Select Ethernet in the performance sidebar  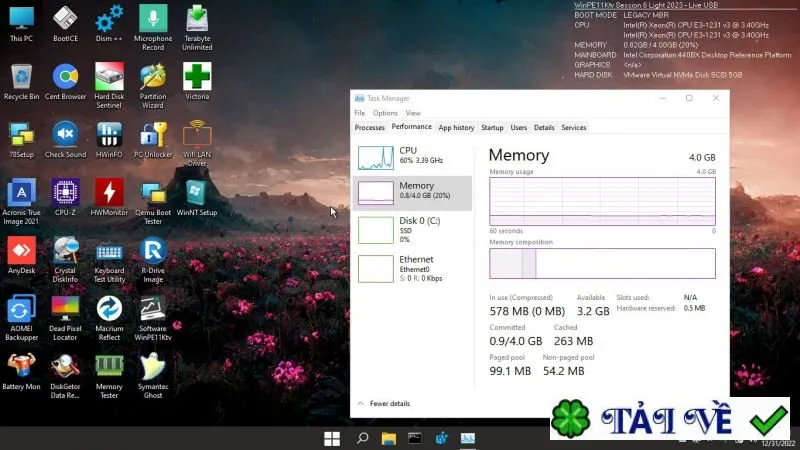(x=412, y=268)
